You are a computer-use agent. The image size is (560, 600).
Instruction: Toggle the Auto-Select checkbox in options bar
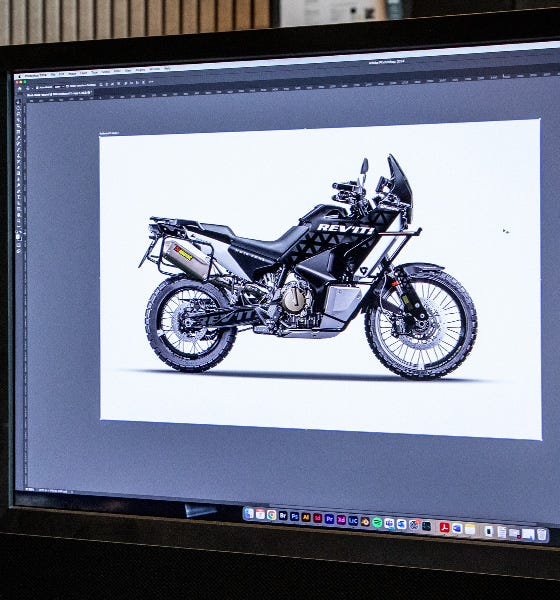37,88
